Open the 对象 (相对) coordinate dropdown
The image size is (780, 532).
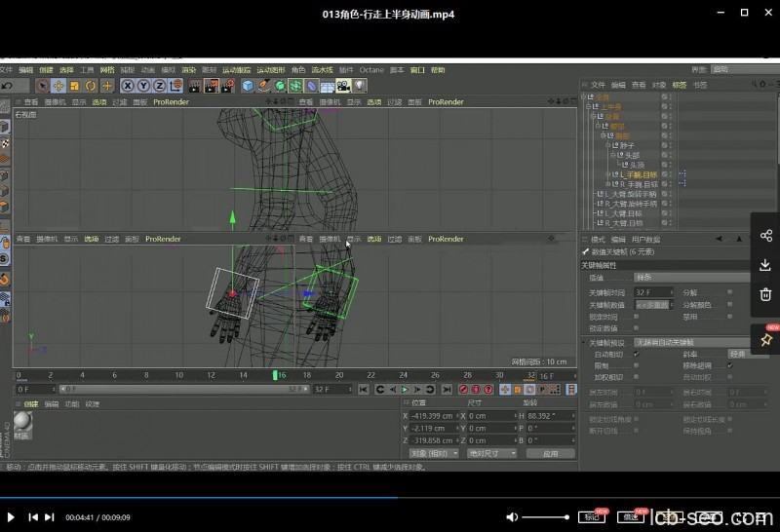pyautogui.click(x=434, y=453)
